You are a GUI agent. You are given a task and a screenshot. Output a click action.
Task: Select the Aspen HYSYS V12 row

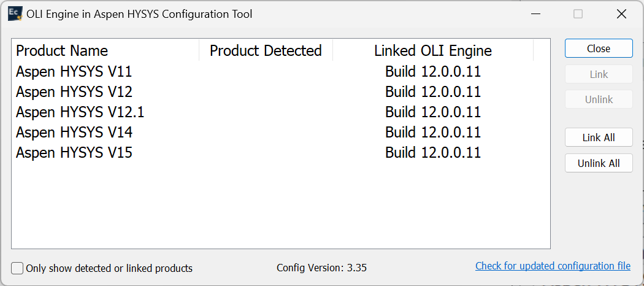point(74,92)
